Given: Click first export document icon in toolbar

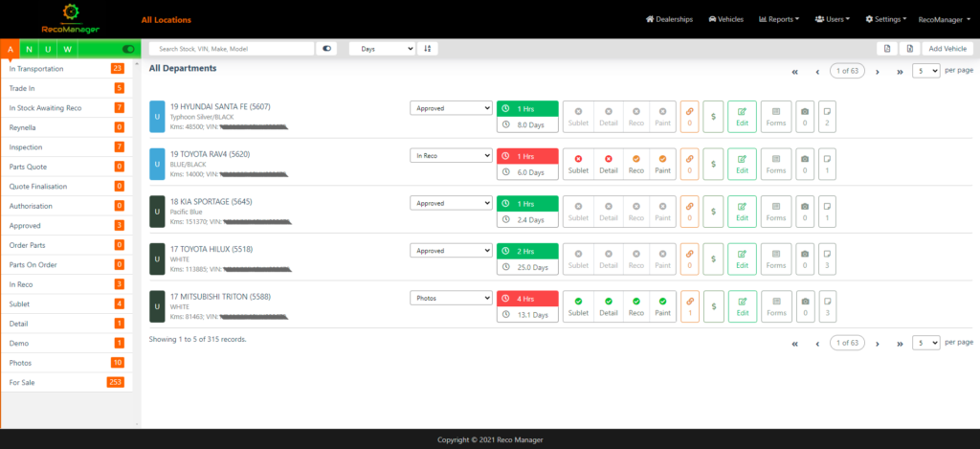Looking at the screenshot, I should click(x=887, y=48).
